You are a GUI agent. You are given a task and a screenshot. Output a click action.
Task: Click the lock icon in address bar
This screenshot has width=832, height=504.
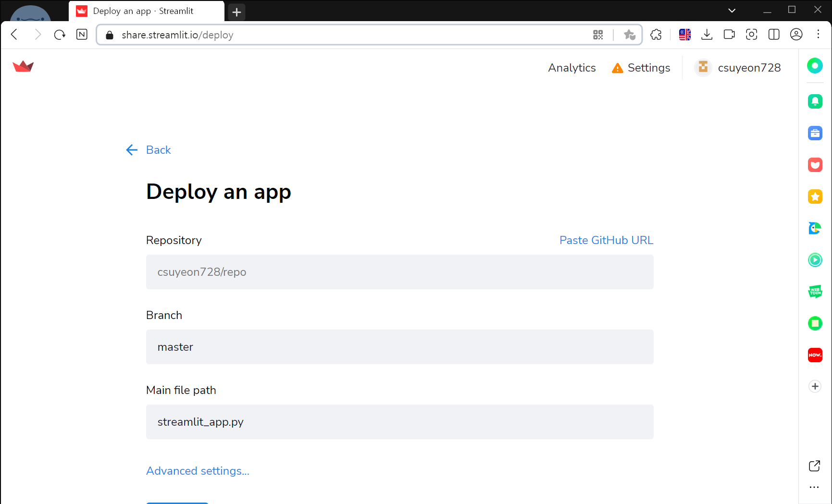click(x=110, y=35)
